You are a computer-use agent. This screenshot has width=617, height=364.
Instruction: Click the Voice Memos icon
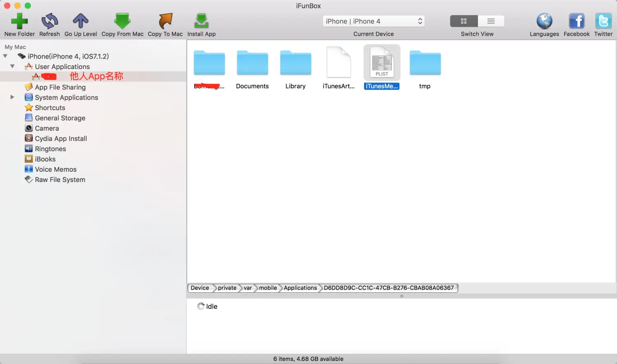pyautogui.click(x=29, y=169)
